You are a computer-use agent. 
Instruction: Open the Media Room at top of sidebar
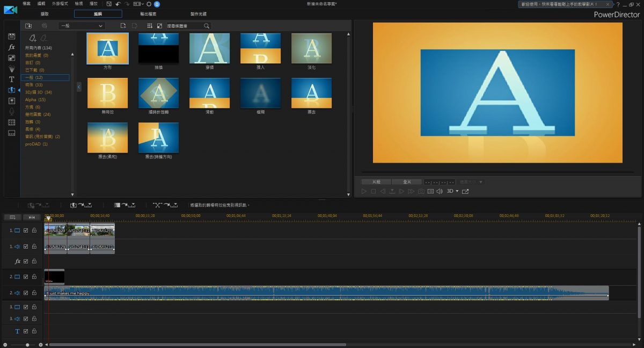[11, 37]
